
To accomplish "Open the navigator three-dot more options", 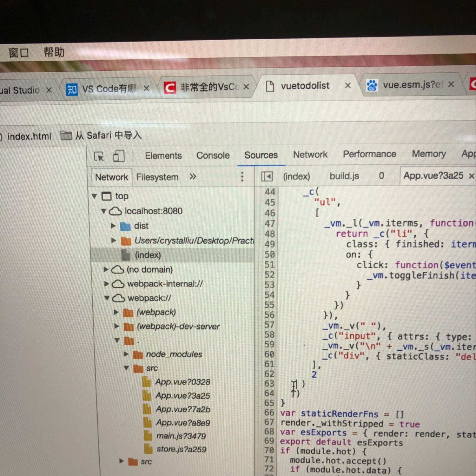I will pos(242,177).
